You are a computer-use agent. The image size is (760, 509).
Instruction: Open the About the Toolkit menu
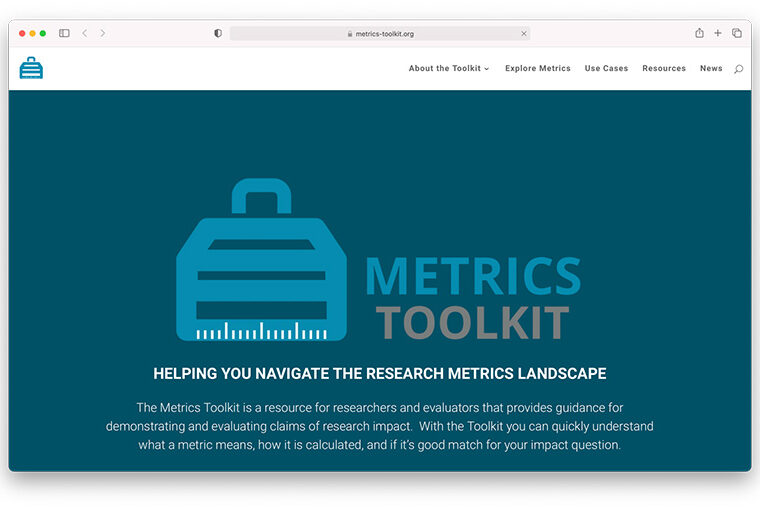[x=449, y=68]
